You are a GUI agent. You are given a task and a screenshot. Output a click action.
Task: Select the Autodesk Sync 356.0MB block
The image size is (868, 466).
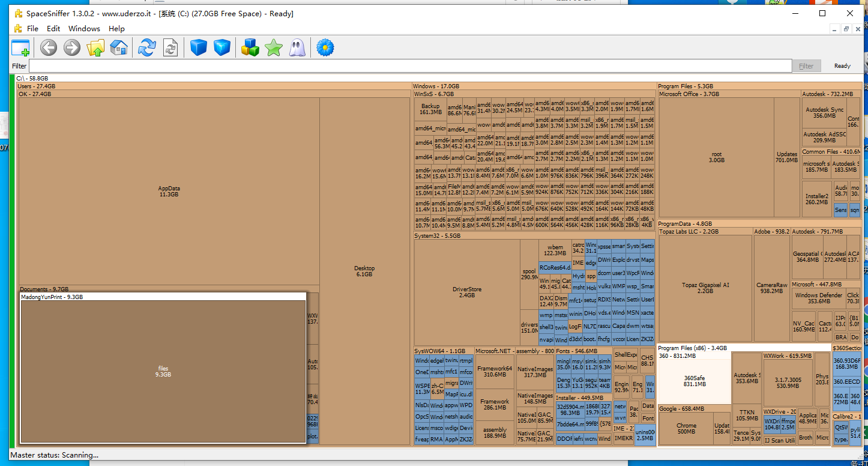824,113
